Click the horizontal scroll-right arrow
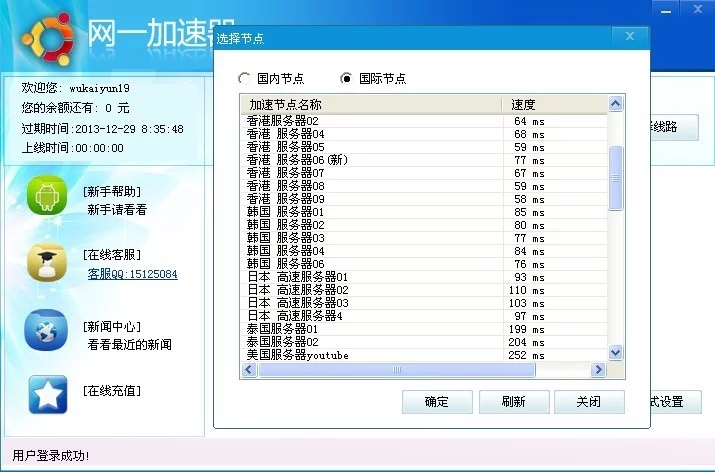This screenshot has width=715, height=472. [598, 369]
